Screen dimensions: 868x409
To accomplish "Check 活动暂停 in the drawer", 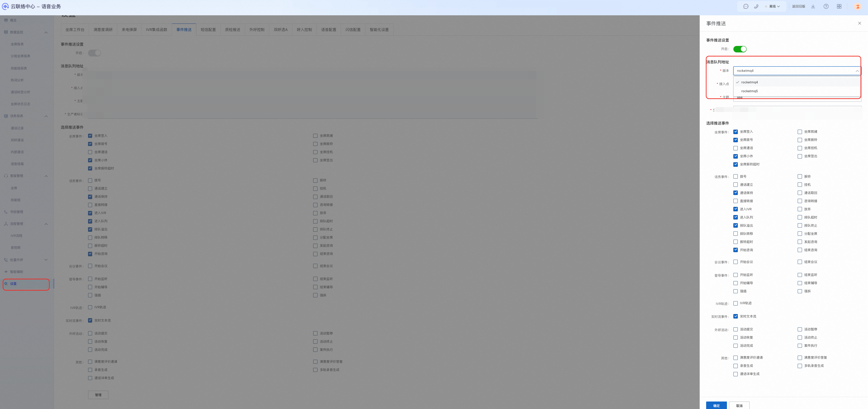I will pos(800,329).
